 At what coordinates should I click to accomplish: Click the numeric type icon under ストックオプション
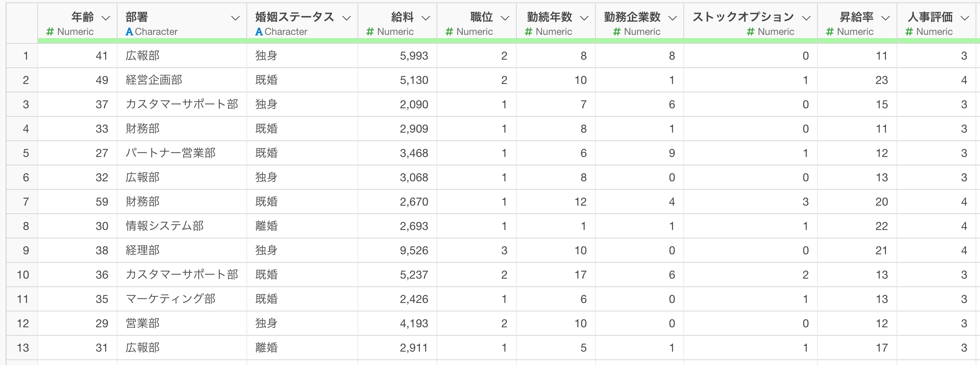[x=750, y=32]
